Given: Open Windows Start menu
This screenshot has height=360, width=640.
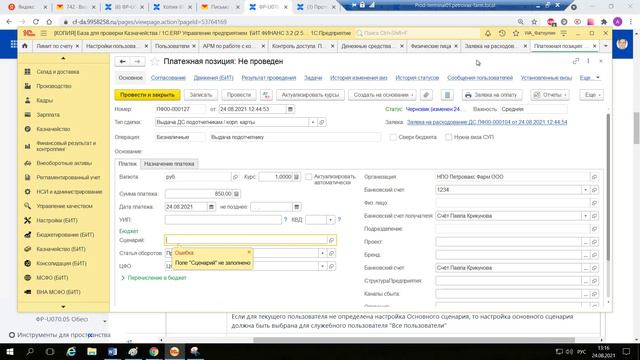Looking at the screenshot, I should 9,351.
